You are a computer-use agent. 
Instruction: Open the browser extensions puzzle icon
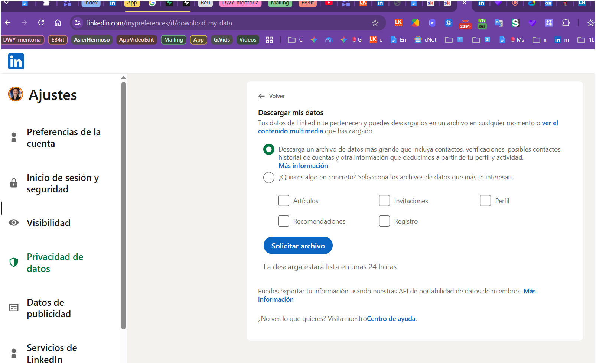click(566, 23)
